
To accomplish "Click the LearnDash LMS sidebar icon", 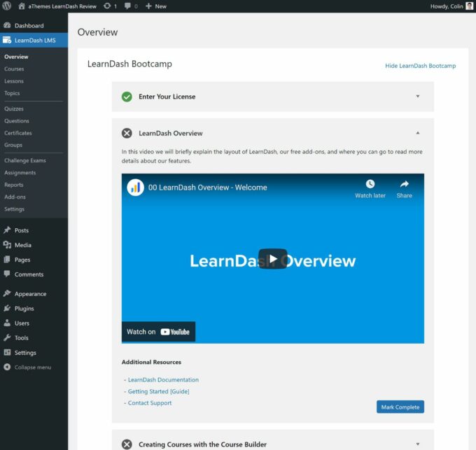I will (7, 40).
